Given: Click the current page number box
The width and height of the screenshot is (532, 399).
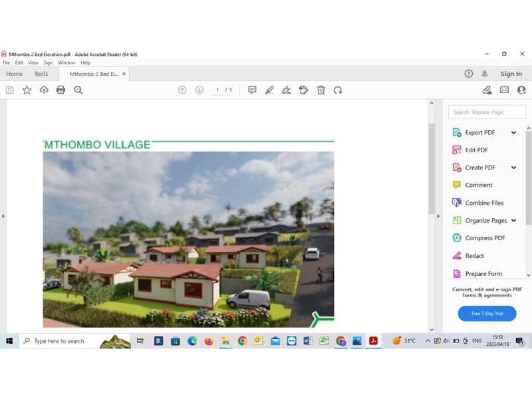Looking at the screenshot, I should click(217, 90).
